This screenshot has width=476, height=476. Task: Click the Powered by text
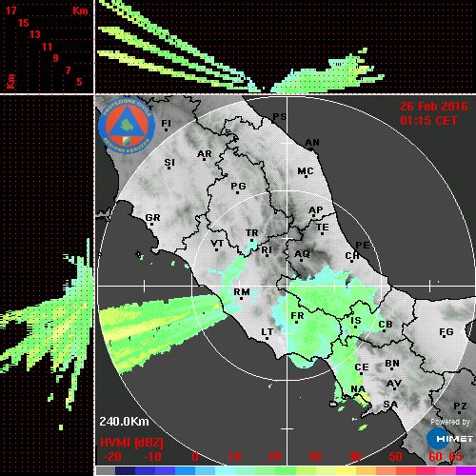coord(449,422)
